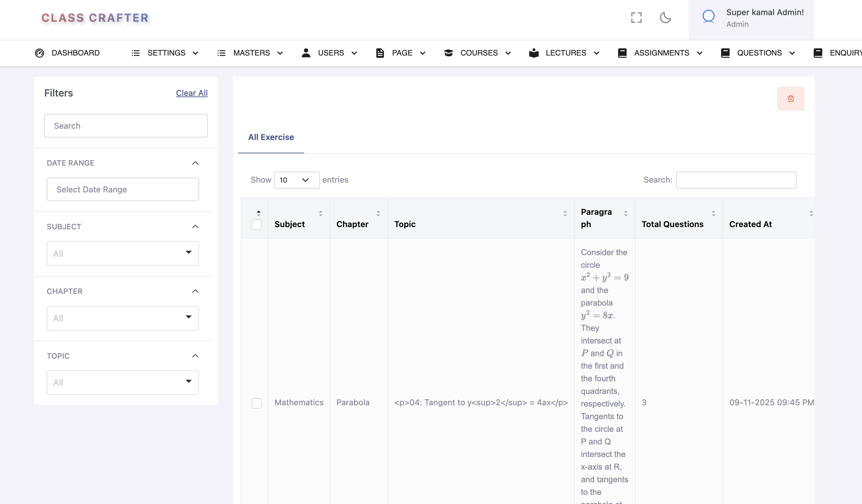Screen dimensions: 862x504
Task: Switch to dark mode moon icon
Action: click(x=665, y=17)
